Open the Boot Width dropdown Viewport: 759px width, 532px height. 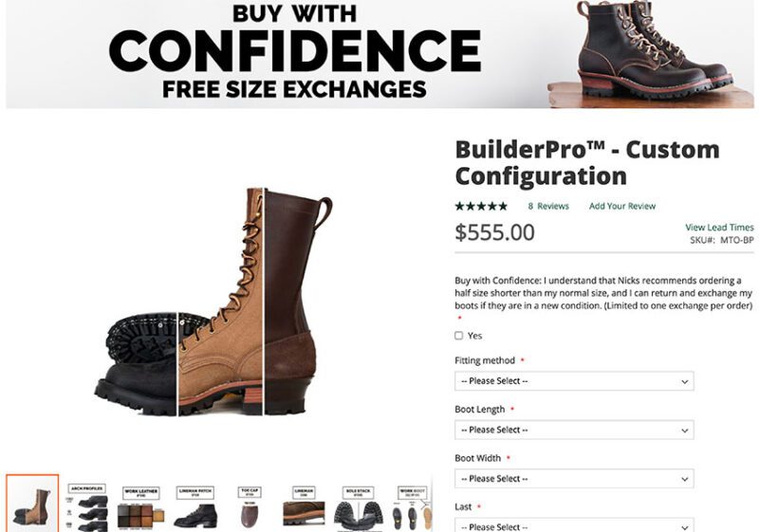click(574, 479)
